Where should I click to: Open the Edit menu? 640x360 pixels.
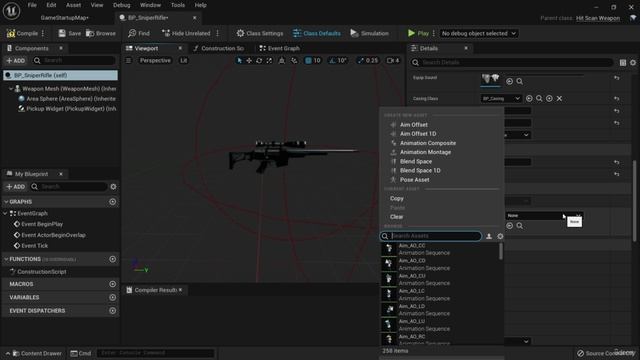[51, 5]
